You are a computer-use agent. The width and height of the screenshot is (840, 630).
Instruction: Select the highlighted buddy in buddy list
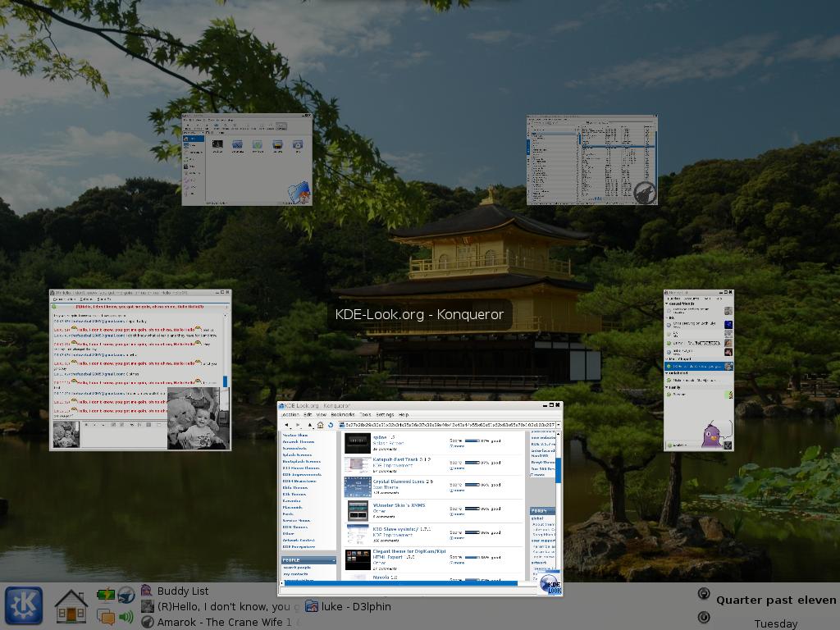pos(699,367)
